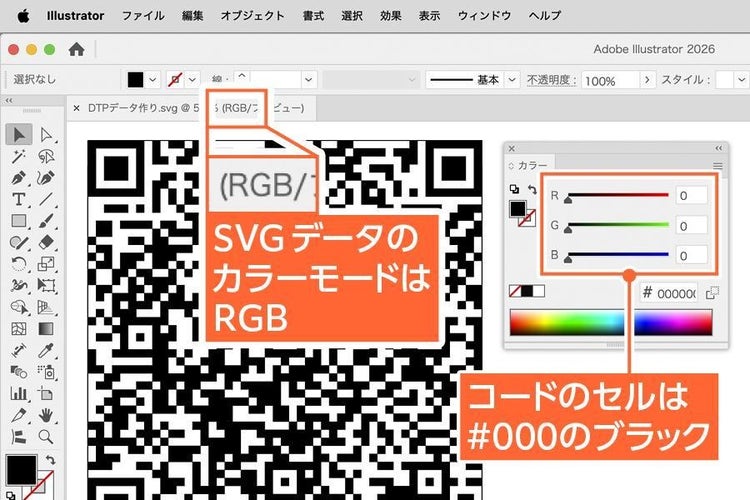The width and height of the screenshot is (750, 500).
Task: Open the fill color dropdown in control bar
Action: [x=153, y=79]
